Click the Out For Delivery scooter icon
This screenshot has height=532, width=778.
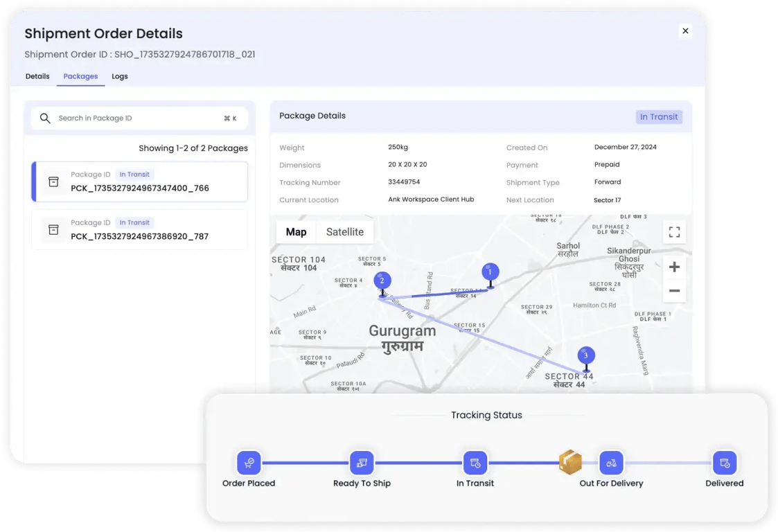(611, 463)
